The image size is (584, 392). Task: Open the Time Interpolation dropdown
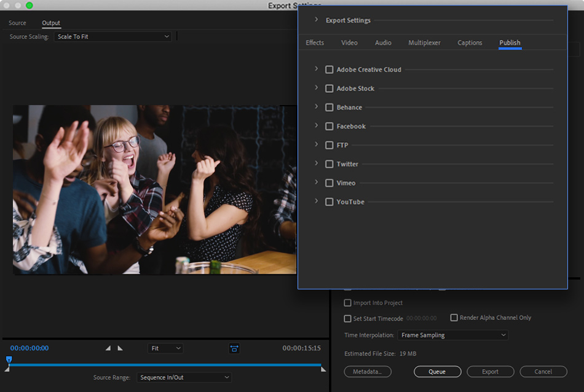click(x=453, y=335)
